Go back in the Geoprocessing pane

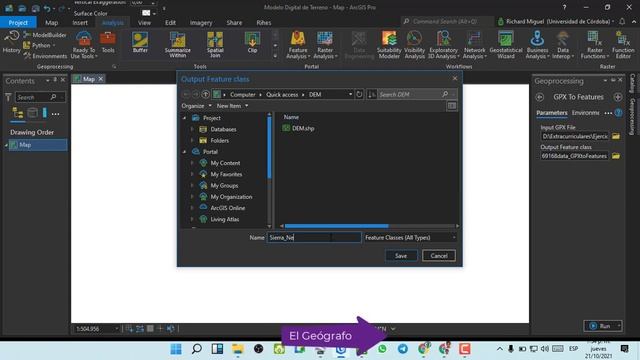pos(540,97)
